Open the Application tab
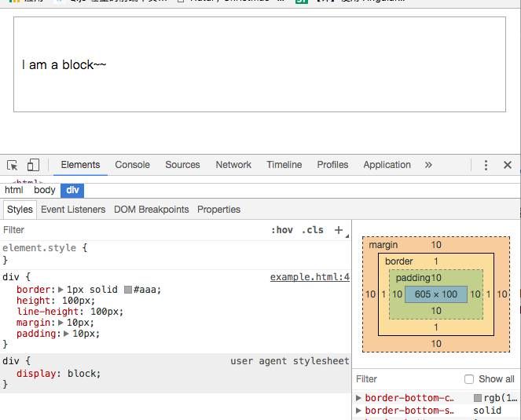Image resolution: width=521 pixels, height=420 pixels. tap(387, 165)
